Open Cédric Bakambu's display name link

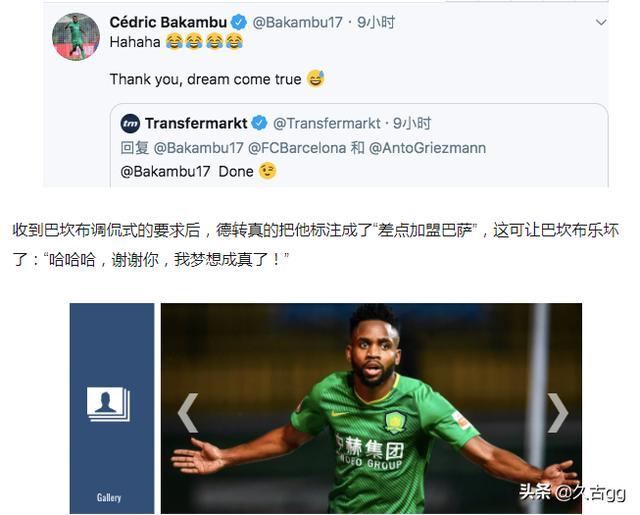pyautogui.click(x=168, y=22)
